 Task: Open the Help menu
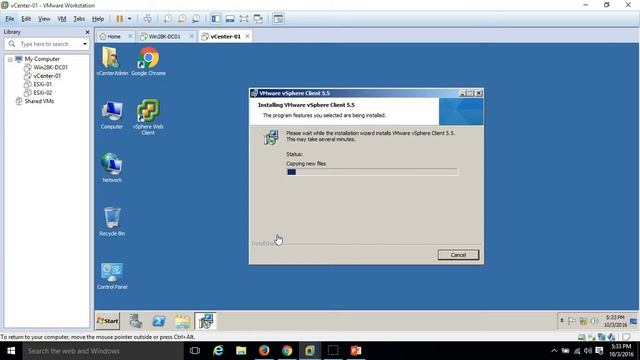point(98,19)
